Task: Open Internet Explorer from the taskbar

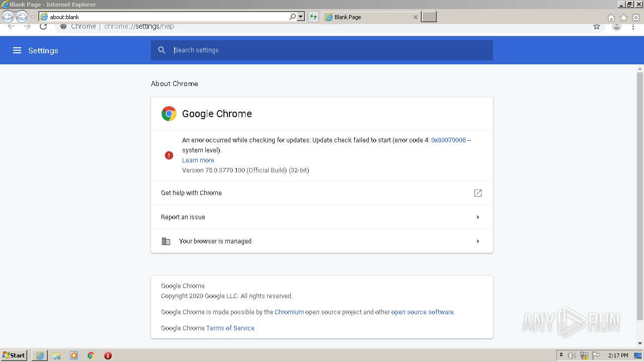Action: coord(40,355)
